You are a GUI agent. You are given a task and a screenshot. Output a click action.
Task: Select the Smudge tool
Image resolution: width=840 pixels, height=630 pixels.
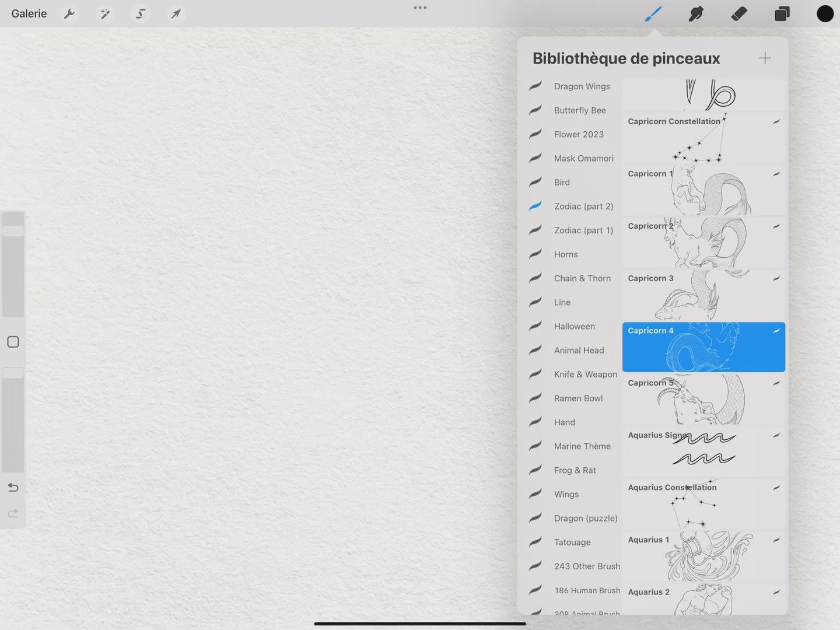(x=696, y=13)
